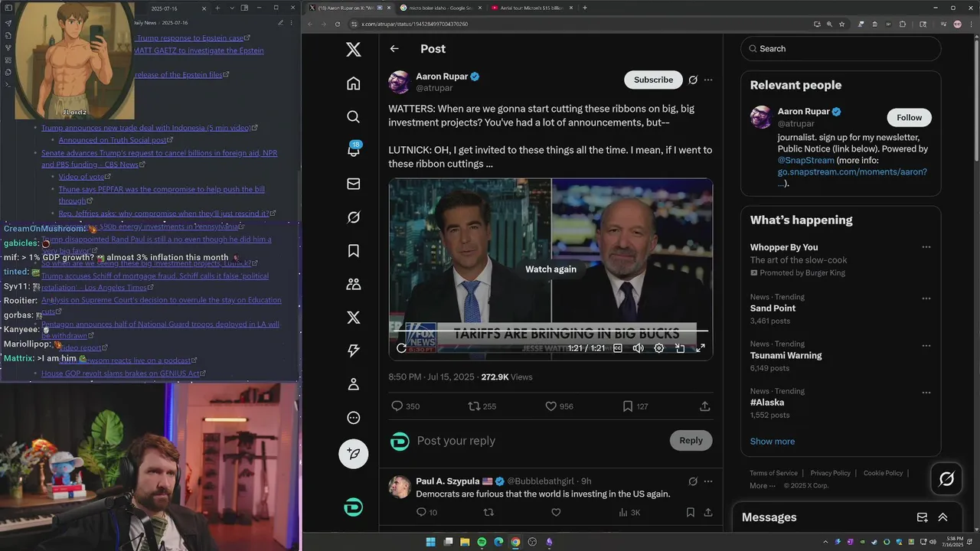The width and height of the screenshot is (980, 551).
Task: Replay the video with the restart icon
Action: [401, 348]
